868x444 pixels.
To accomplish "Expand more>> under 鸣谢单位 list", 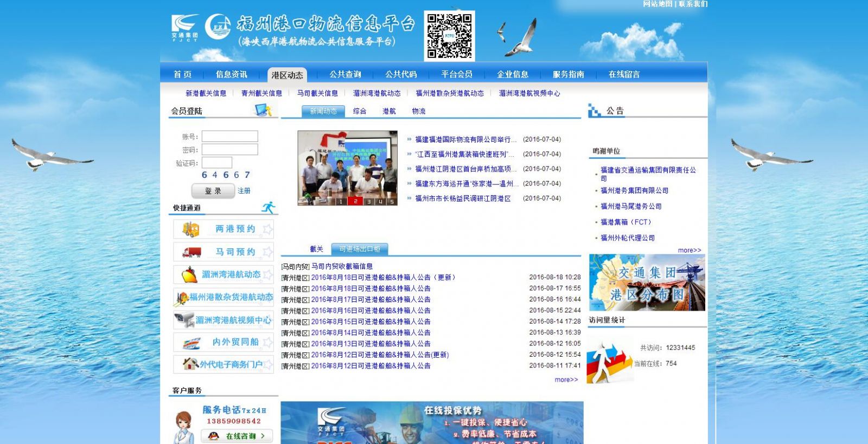I will tap(689, 250).
